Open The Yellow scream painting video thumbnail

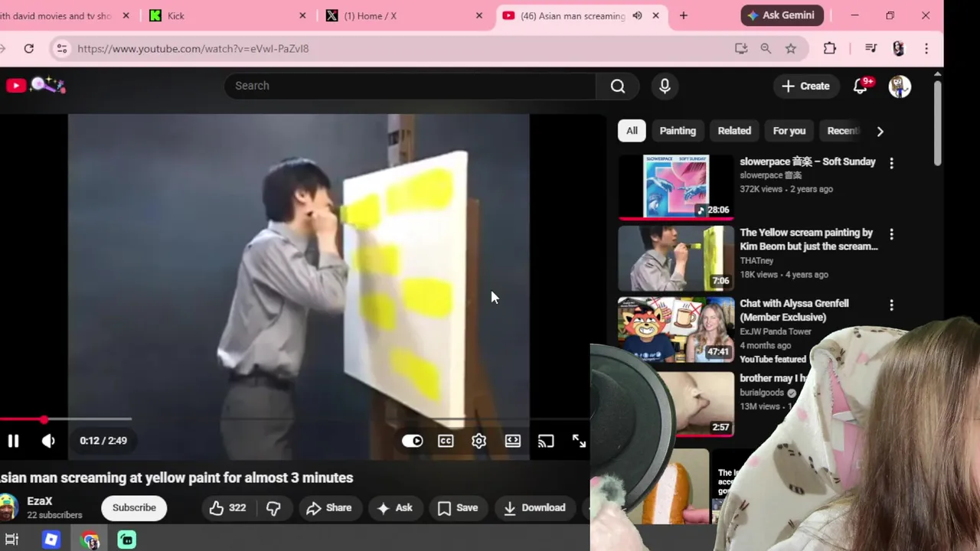tap(676, 258)
